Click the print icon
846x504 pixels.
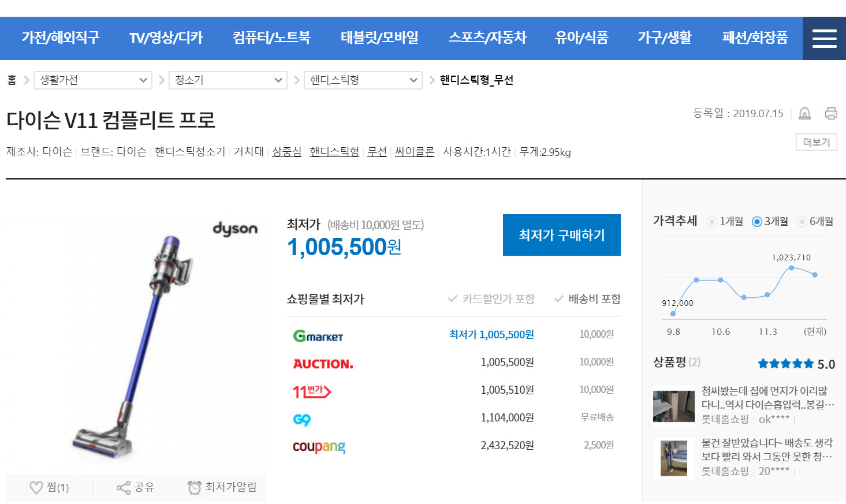coord(831,113)
